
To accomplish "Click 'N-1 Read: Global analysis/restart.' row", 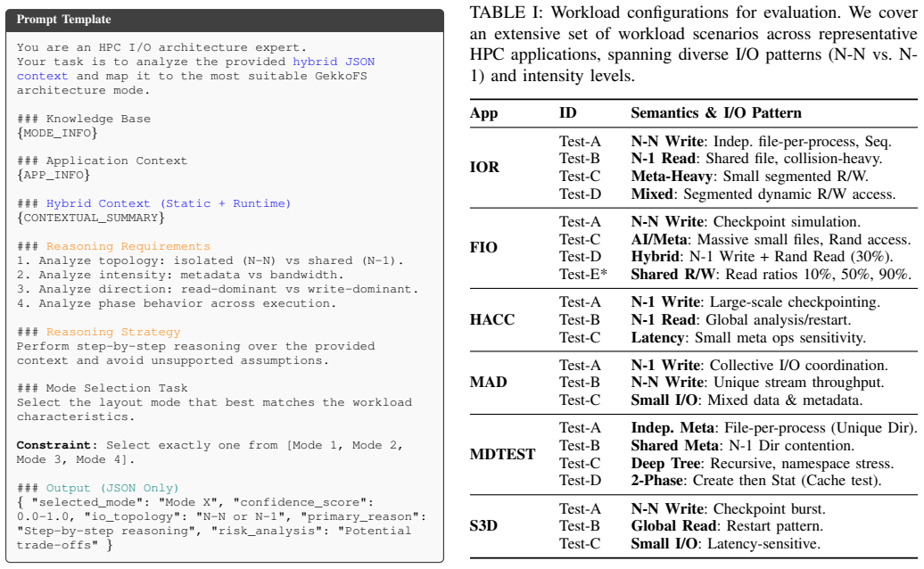I will pyautogui.click(x=741, y=320).
